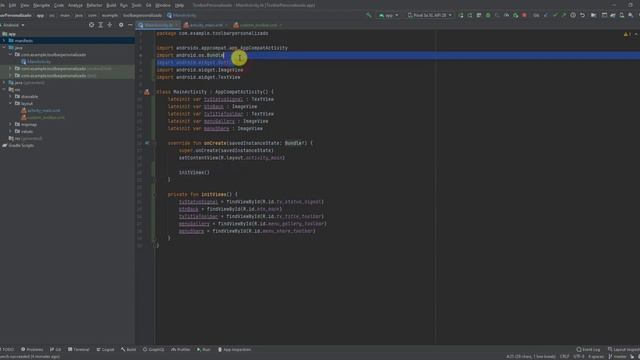Screen dimensions: 640x360
Task: Click the CRLF line separator status
Action: 564,357
